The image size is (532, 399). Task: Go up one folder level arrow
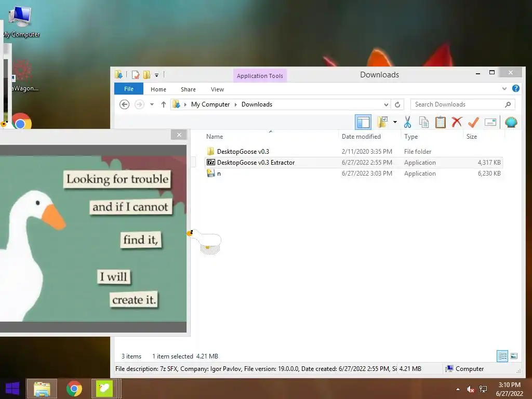(x=164, y=104)
